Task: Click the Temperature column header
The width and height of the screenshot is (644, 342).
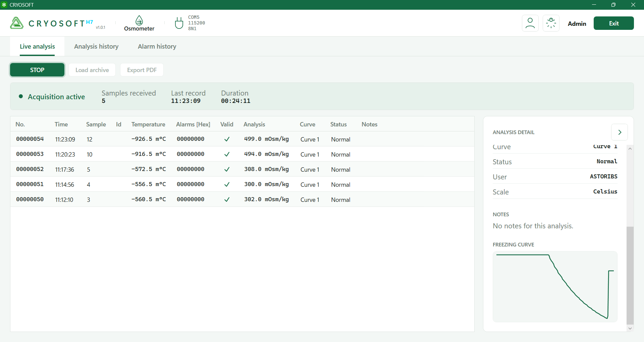Action: pyautogui.click(x=148, y=124)
